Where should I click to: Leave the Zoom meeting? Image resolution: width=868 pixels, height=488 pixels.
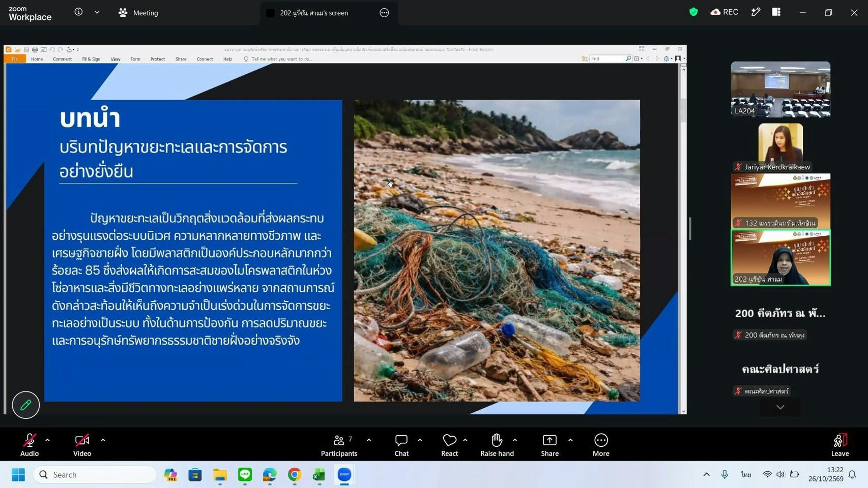840,444
